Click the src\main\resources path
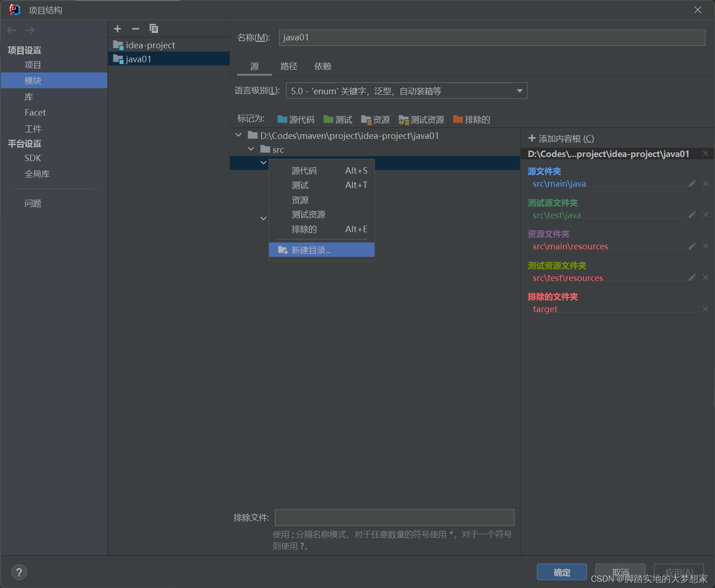715x588 pixels. (570, 247)
